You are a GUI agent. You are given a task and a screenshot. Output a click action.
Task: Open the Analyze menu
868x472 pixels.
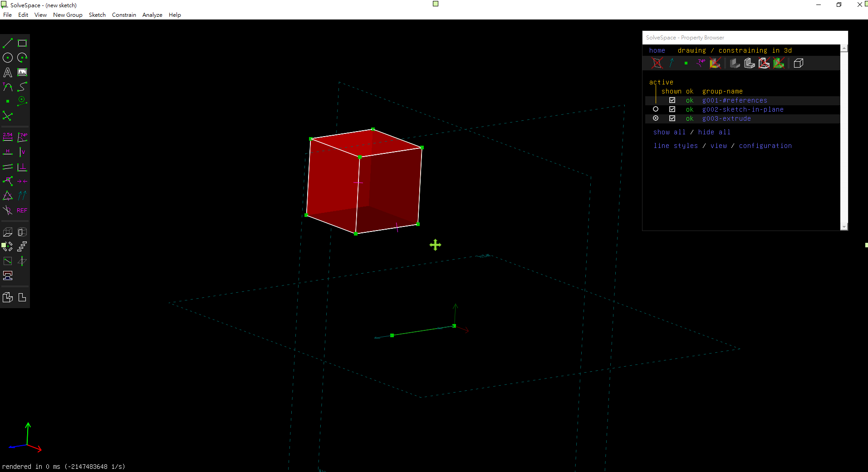[x=152, y=15]
